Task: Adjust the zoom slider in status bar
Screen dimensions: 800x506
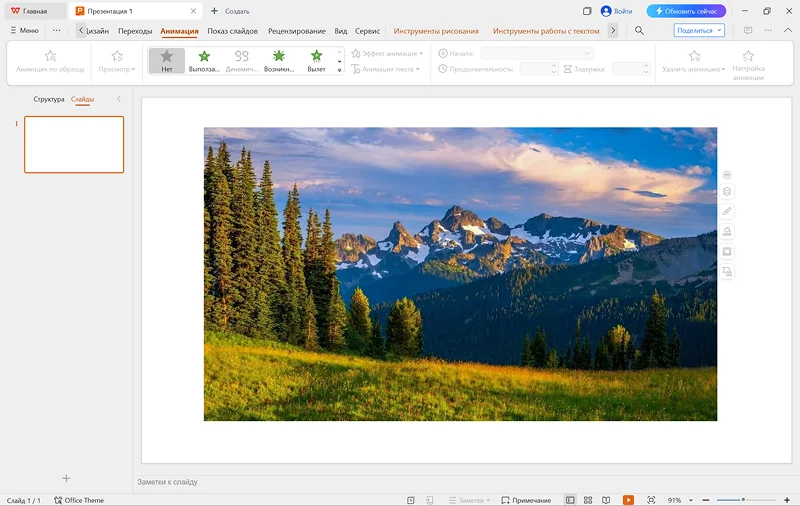Action: 743,500
